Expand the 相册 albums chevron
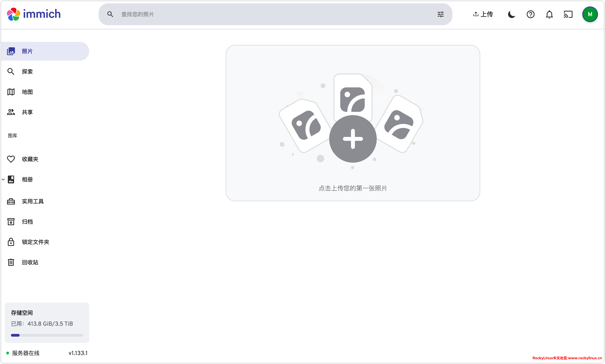Viewport: 605px width, 364px height. point(3,179)
